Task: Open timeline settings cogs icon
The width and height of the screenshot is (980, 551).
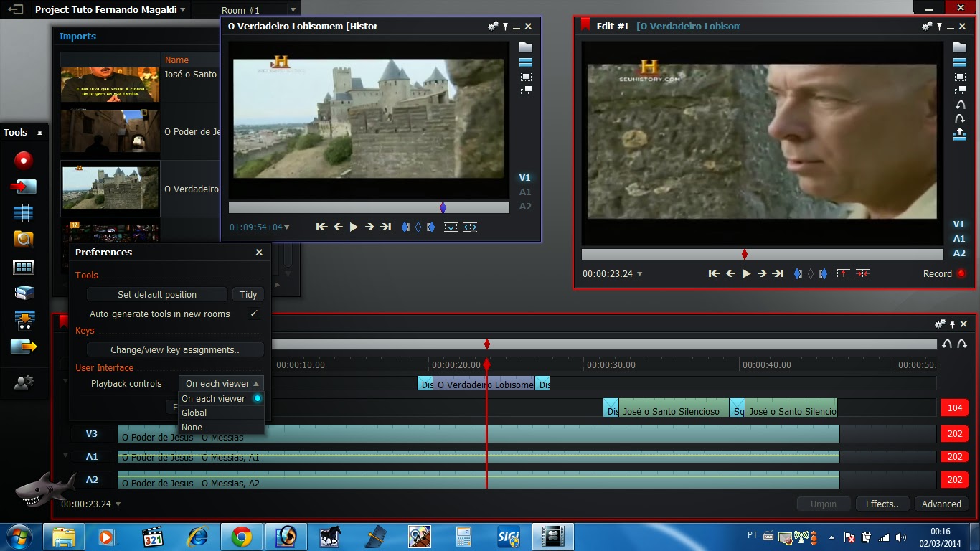Action: coord(940,324)
